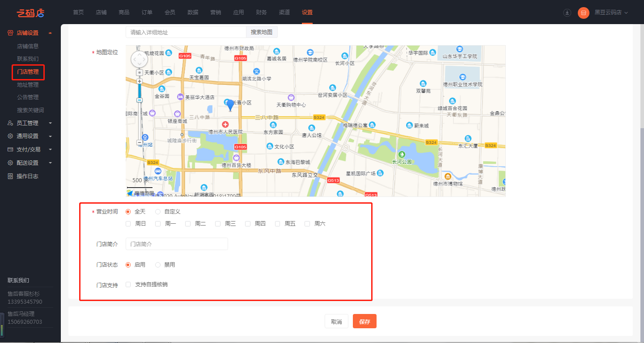Viewport: 644px width, 343px height.
Task: Open the 营销 top menu
Action: pyautogui.click(x=216, y=13)
